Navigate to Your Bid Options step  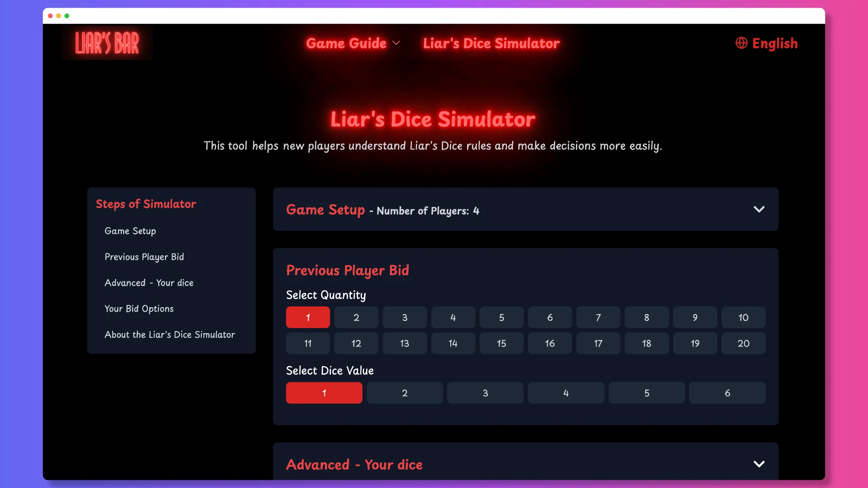tap(139, 308)
